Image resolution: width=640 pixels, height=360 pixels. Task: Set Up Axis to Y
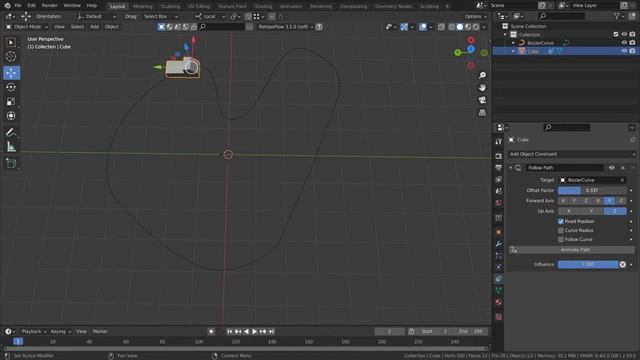pyautogui.click(x=591, y=211)
